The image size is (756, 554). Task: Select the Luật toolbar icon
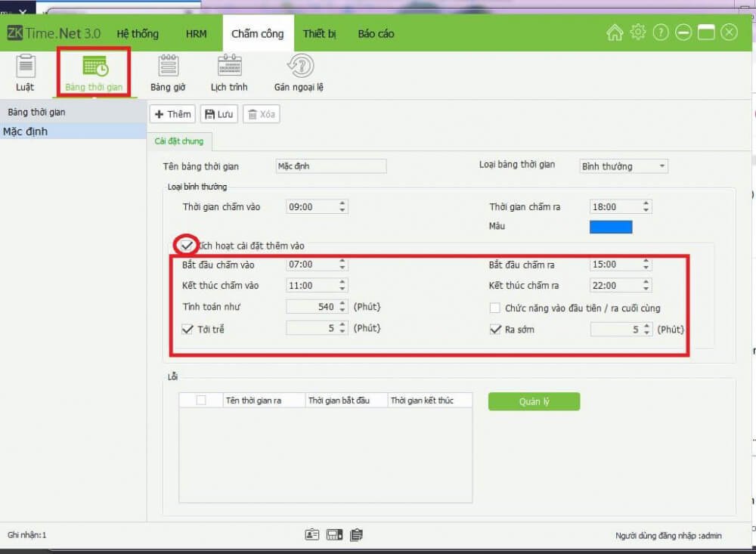point(25,73)
